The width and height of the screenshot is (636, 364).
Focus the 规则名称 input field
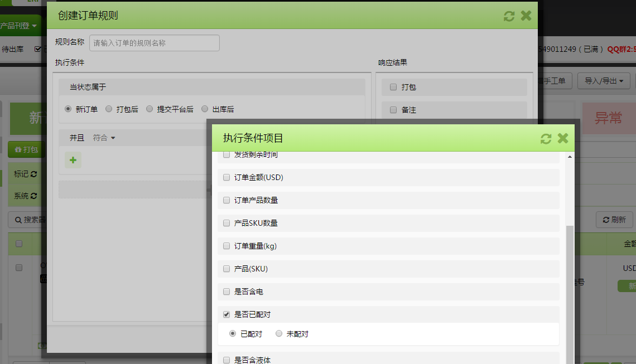pos(155,43)
